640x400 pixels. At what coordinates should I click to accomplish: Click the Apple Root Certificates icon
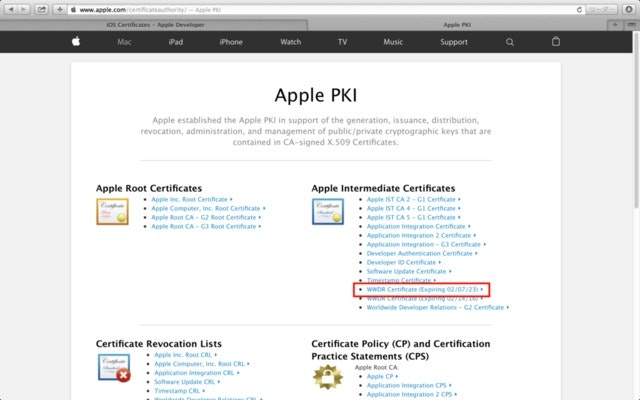point(112,211)
